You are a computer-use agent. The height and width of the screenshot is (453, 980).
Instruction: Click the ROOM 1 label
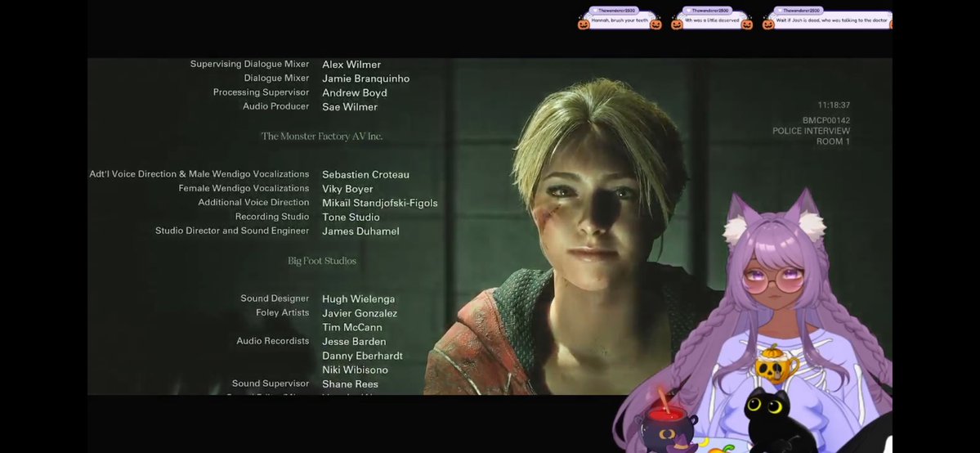(833, 141)
